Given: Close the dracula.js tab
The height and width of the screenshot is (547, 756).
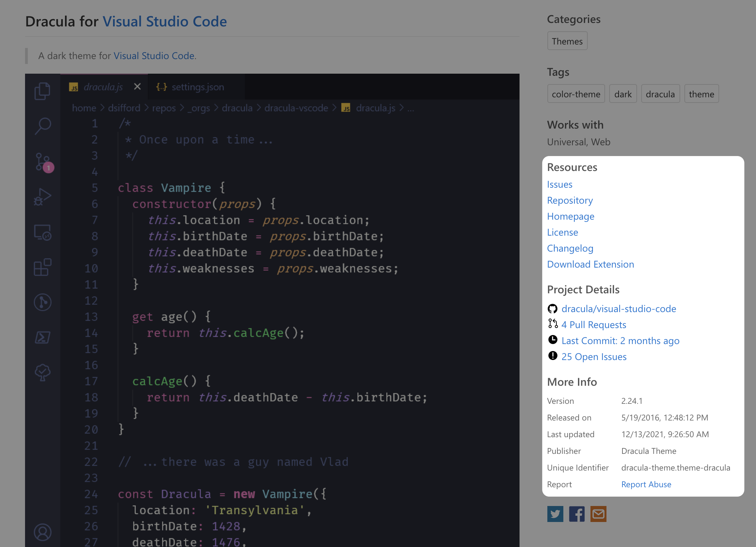Looking at the screenshot, I should click(x=137, y=87).
